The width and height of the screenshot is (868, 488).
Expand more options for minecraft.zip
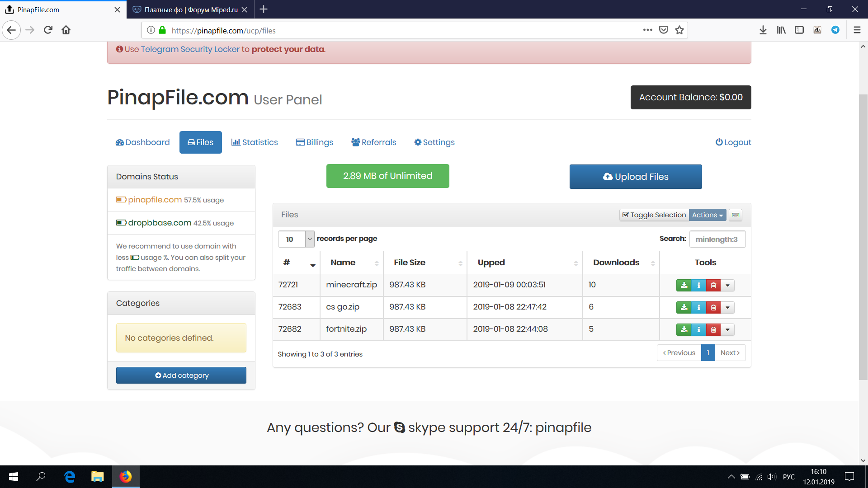(727, 285)
